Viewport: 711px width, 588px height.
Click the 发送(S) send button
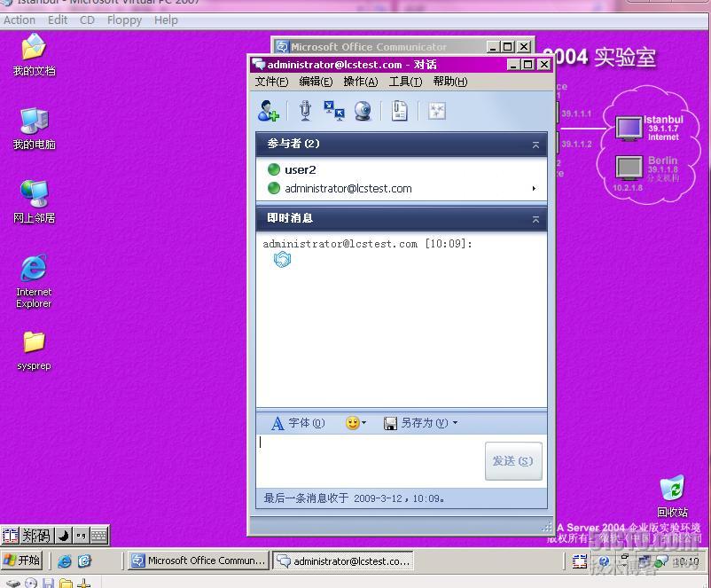[x=513, y=461]
